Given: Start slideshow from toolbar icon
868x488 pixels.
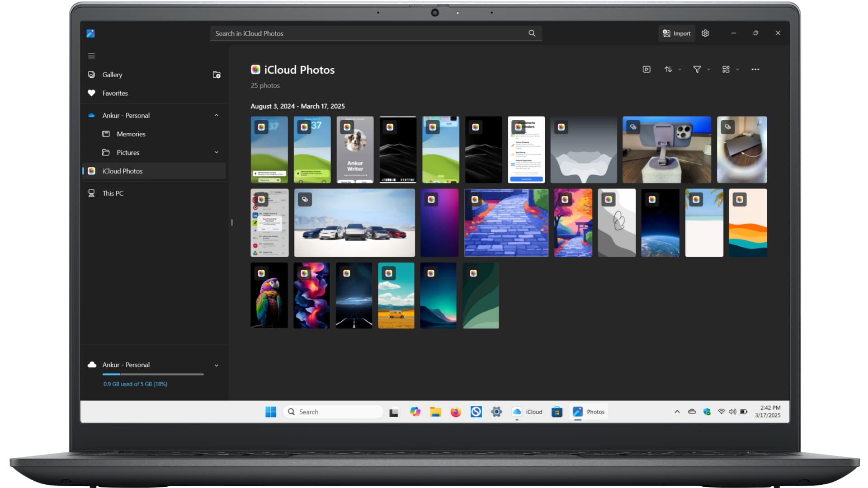Looking at the screenshot, I should click(646, 70).
